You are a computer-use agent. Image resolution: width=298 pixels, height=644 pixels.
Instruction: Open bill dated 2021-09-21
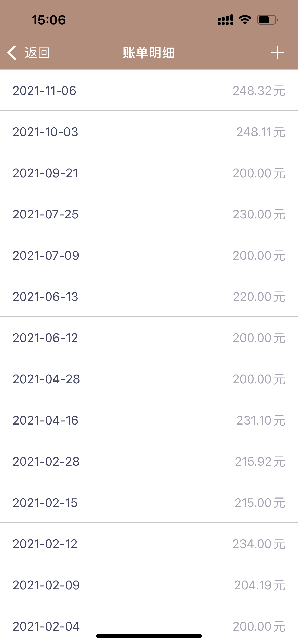[x=149, y=173]
